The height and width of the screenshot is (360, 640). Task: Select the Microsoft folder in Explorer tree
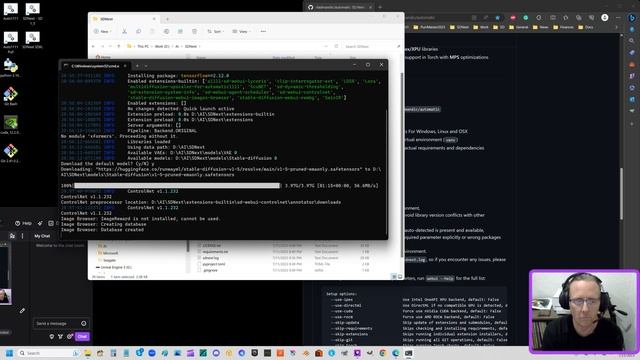coord(108,253)
